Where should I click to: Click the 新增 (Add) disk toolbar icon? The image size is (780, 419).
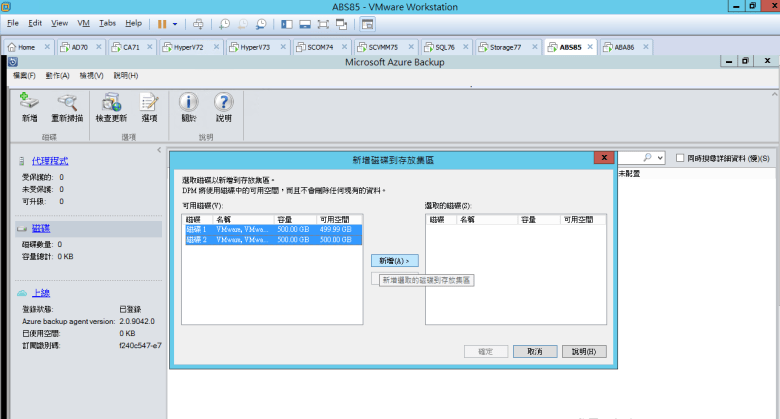(29, 105)
